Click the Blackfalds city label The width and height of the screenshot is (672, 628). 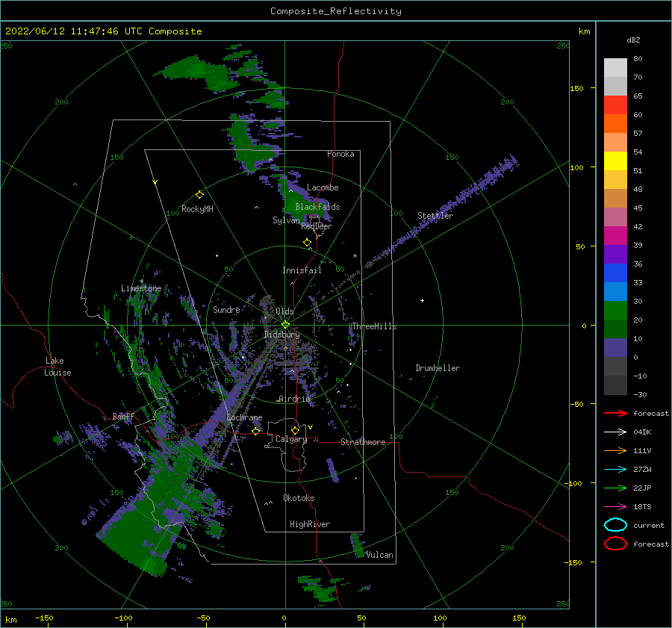tap(317, 207)
